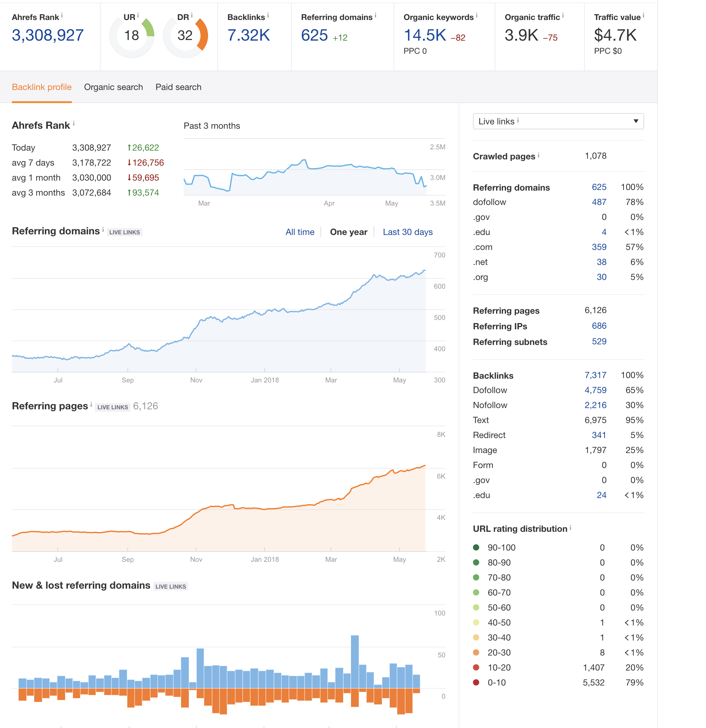This screenshot has height=728, width=706.
Task: Click info icon beside Traffic value
Action: tap(643, 16)
